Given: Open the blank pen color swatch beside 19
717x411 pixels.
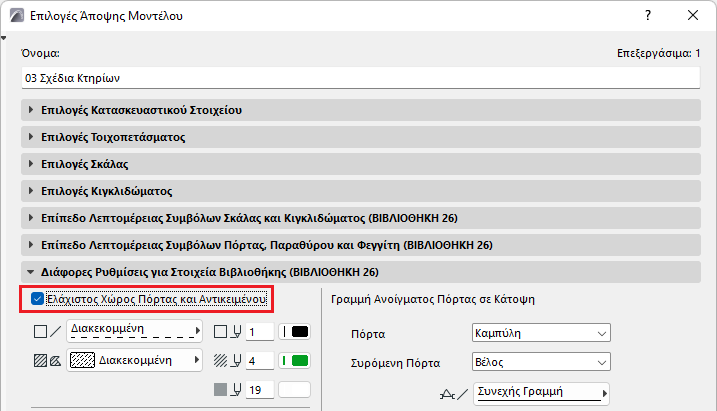Looking at the screenshot, I should pyautogui.click(x=294, y=390).
